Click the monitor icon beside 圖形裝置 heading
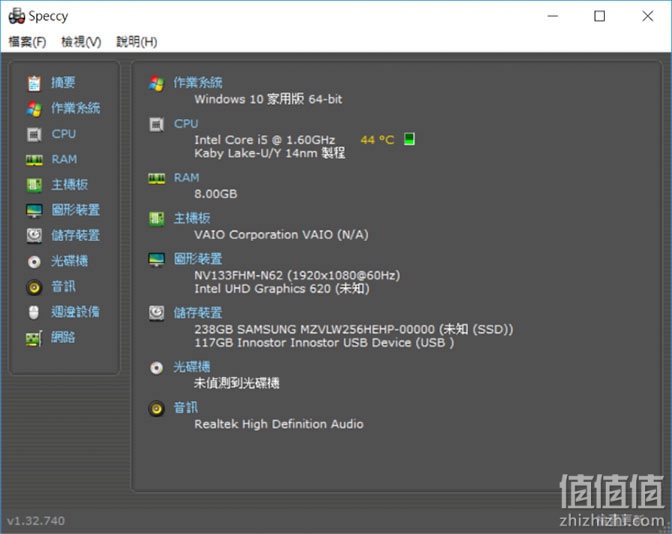The width and height of the screenshot is (672, 534). (x=156, y=259)
